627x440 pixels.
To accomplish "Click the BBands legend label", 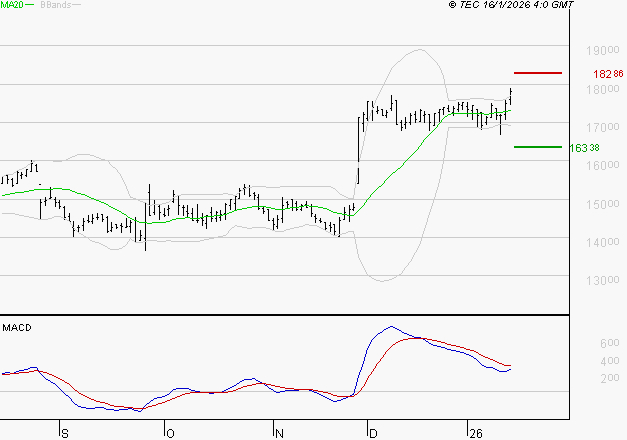I will click(56, 5).
